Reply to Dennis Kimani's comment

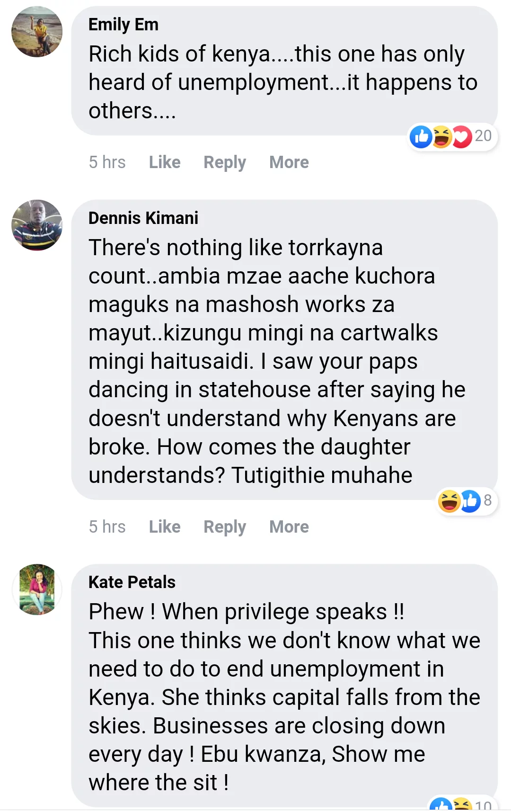pyautogui.click(x=225, y=527)
